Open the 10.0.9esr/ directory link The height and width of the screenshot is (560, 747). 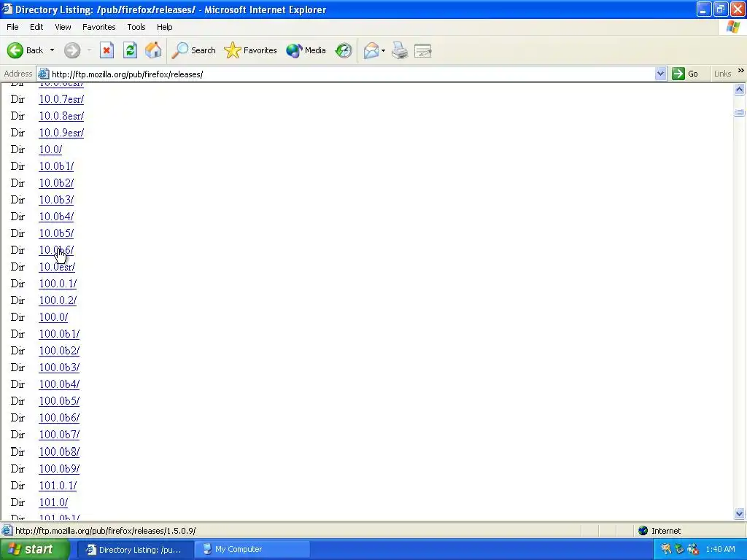(61, 133)
